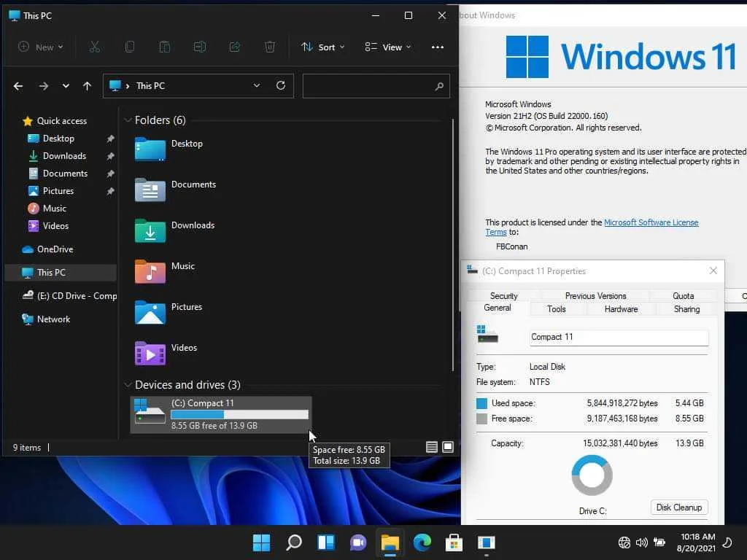Go up one level with up arrow

87,86
